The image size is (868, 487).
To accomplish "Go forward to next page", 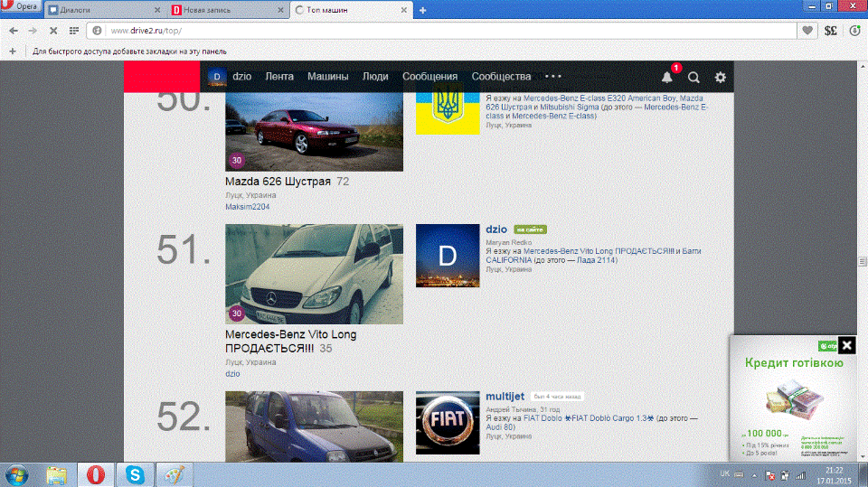I will click(x=33, y=31).
